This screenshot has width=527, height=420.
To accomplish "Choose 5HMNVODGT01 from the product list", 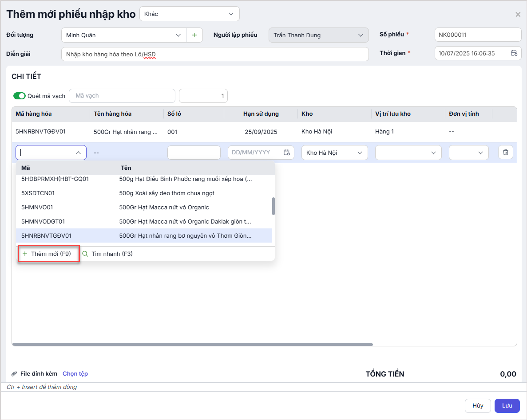I will tap(144, 221).
